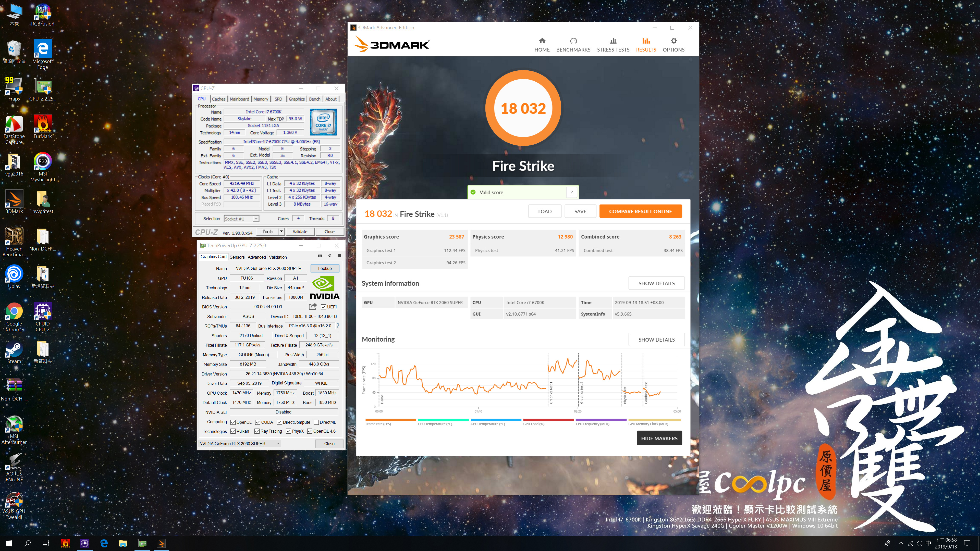Open taskbar File Explorer
The width and height of the screenshot is (980, 551).
(x=123, y=543)
